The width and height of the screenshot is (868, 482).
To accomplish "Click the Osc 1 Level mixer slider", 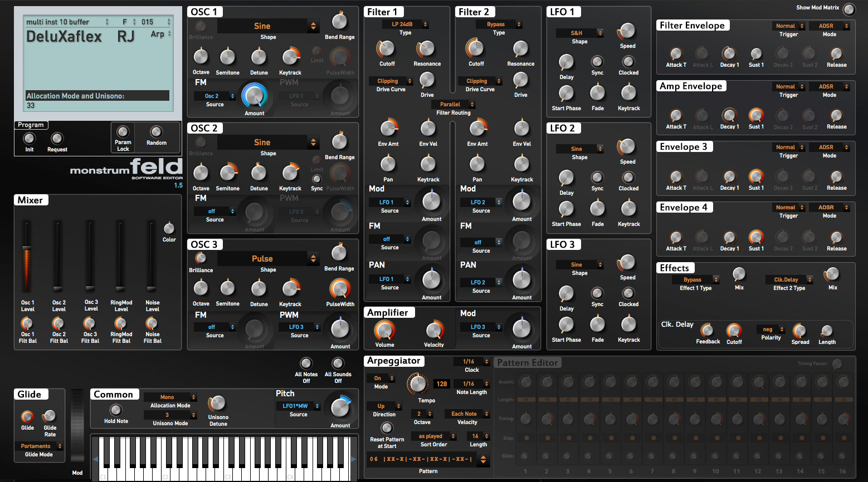I will tap(26, 259).
